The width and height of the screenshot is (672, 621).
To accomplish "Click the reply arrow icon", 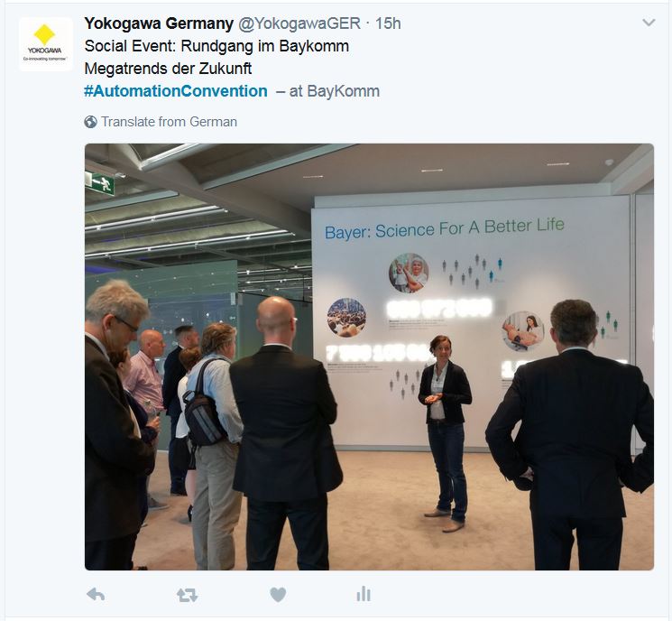I will 96,595.
